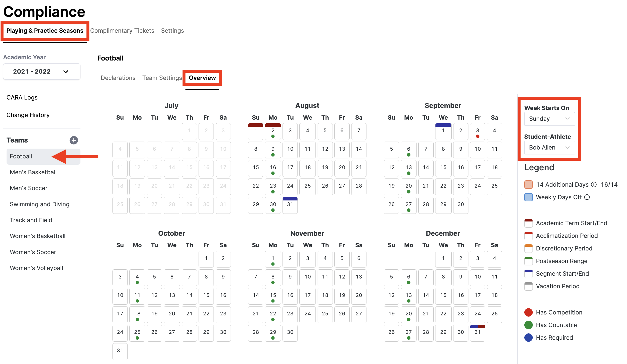Open the Academic Year dropdown
The height and width of the screenshot is (364, 627).
(41, 71)
